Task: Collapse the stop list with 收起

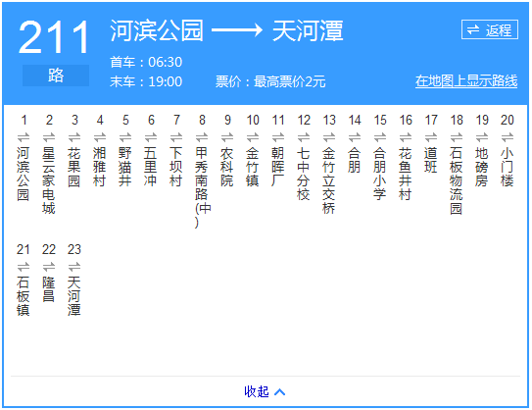Action: click(x=257, y=391)
